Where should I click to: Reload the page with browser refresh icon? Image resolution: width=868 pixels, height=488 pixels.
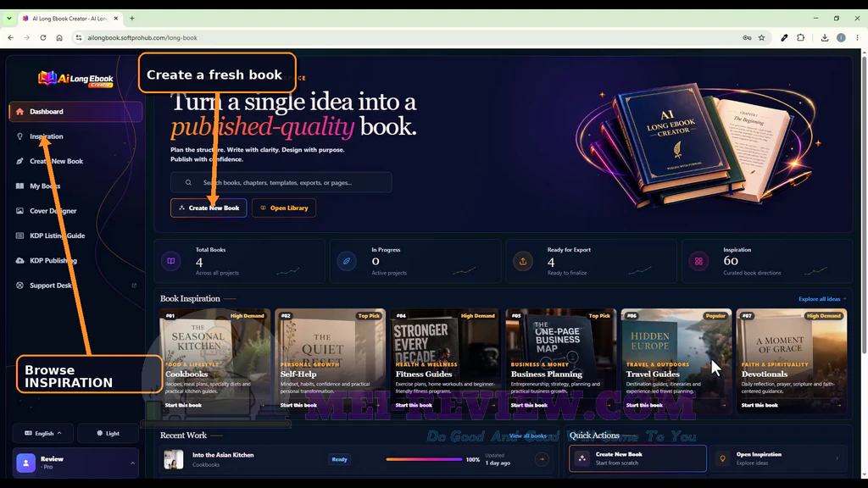click(42, 37)
